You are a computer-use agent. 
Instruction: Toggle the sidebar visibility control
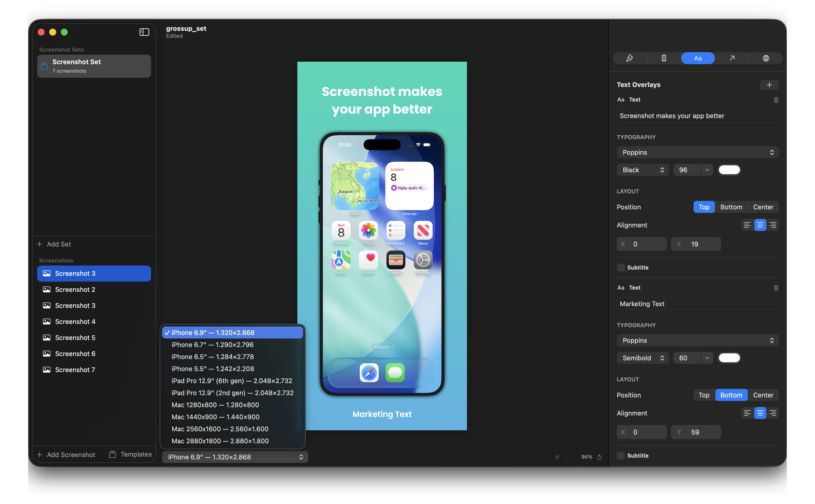click(x=144, y=32)
